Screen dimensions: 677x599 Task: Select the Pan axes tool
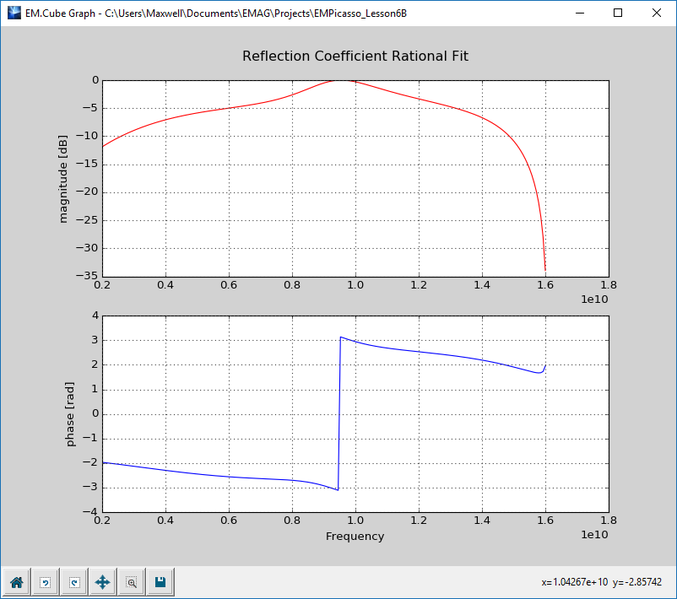point(103,582)
